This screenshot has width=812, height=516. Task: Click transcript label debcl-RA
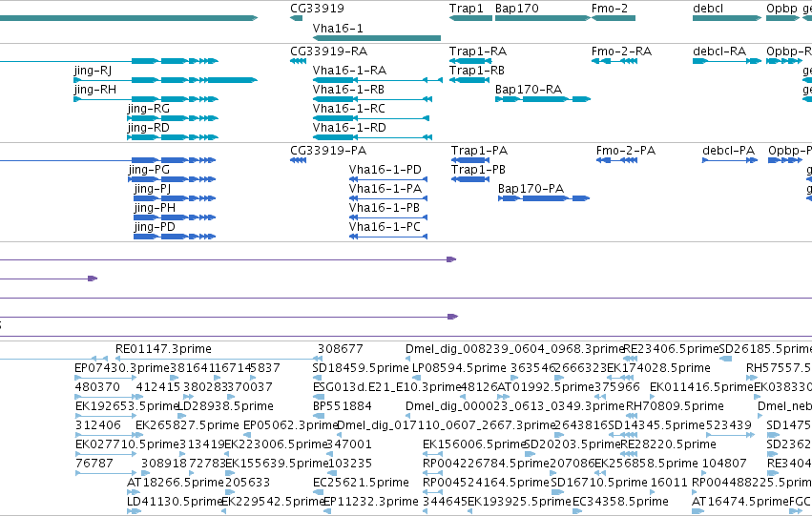pos(719,52)
